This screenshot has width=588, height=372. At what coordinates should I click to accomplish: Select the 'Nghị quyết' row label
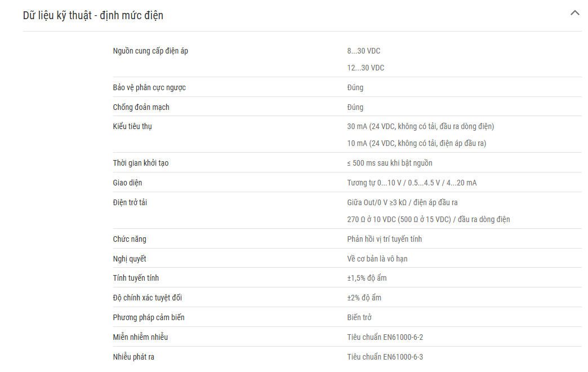[130, 259]
